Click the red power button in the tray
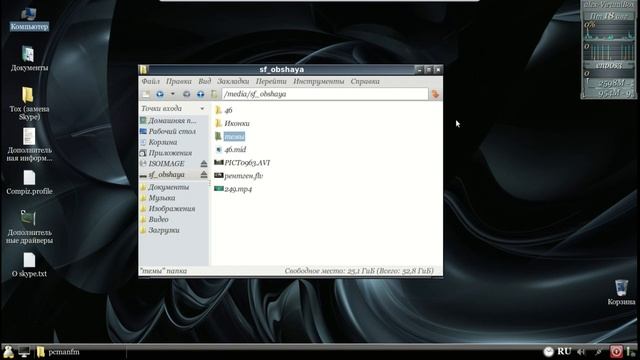The height and width of the screenshot is (360, 640). (616, 352)
